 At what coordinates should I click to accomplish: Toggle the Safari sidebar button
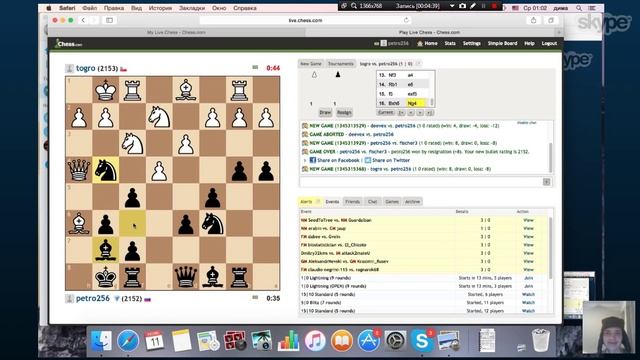[109, 20]
